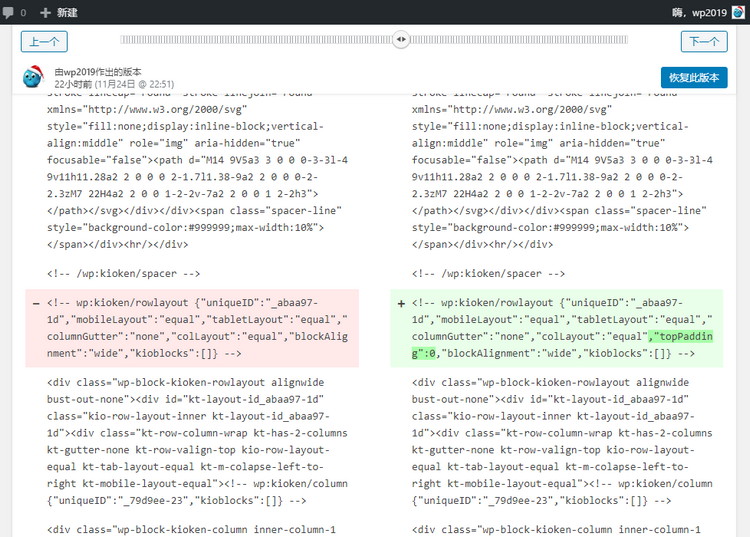750x537 pixels.
Task: Click the left xmlns w3.org svg line
Action: tap(147, 110)
